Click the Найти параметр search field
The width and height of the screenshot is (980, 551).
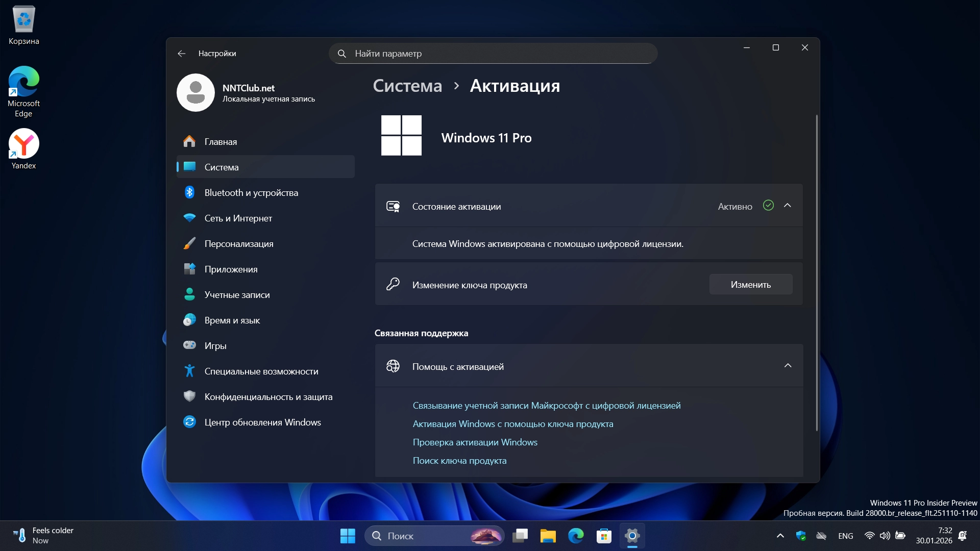493,54
